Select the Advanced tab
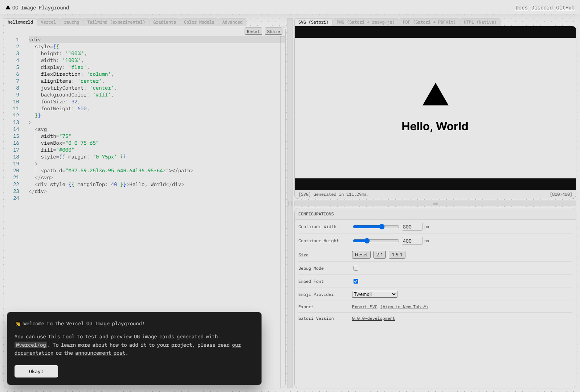The image size is (580, 392). [x=232, y=22]
